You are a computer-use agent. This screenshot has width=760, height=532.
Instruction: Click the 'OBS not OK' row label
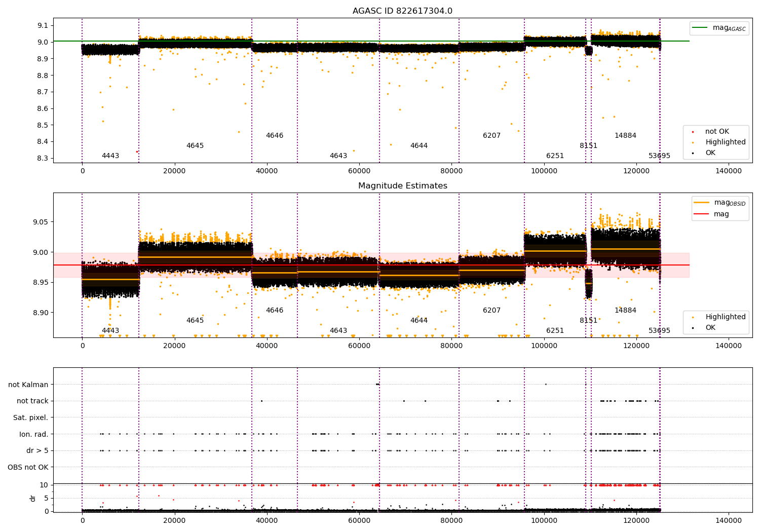tap(28, 467)
